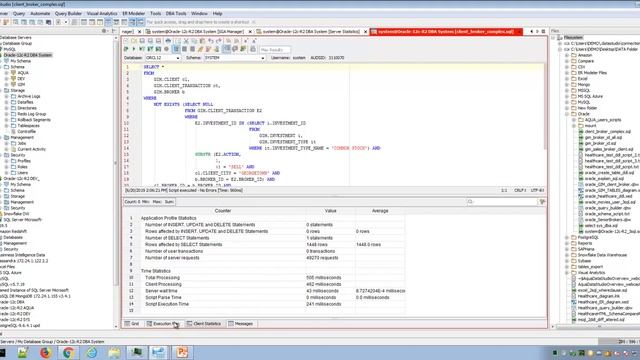Click the settings gear icon above the server tree

(x=104, y=31)
